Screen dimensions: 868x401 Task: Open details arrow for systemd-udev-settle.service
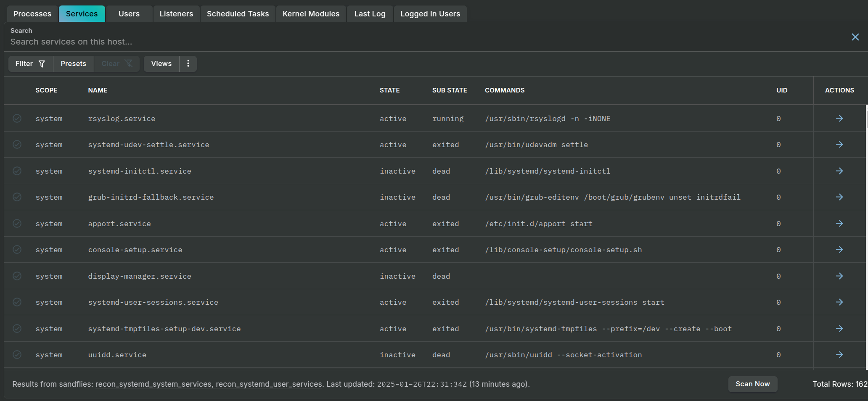(x=839, y=145)
